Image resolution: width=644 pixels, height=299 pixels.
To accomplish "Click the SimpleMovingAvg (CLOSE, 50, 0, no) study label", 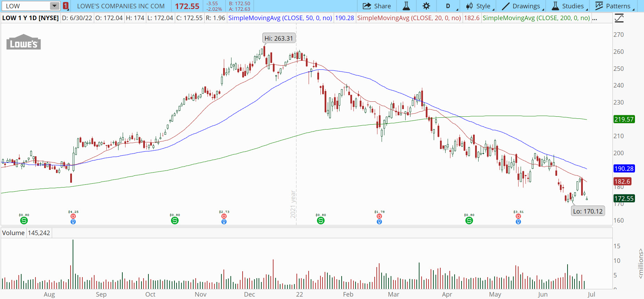I will [280, 18].
